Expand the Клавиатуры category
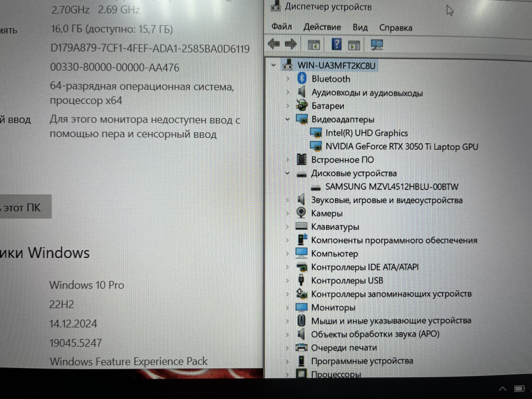532x399 pixels. point(287,227)
